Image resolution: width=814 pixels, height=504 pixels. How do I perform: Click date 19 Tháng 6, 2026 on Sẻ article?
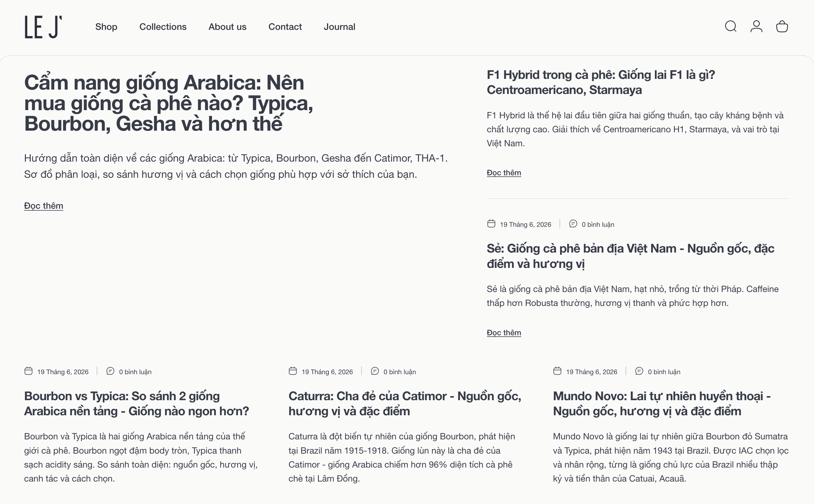pos(525,225)
